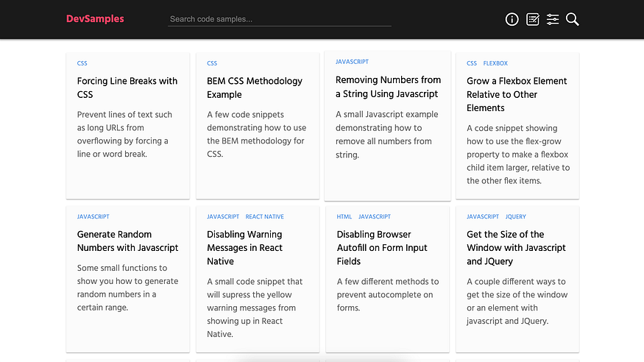Open Generate Random Numbers with Javascript
The image size is (644, 362).
[127, 241]
